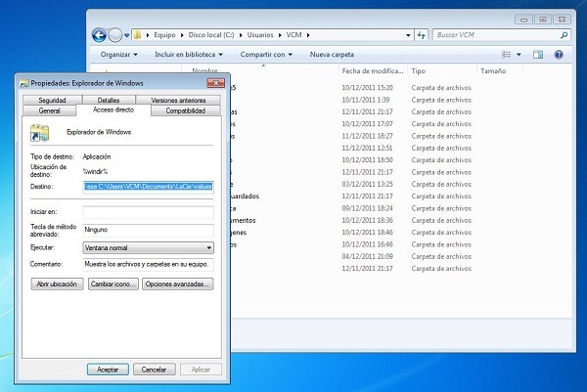Screen dimensions: 587x392
Task: Minimize the Explorer window
Action: [x=523, y=20]
